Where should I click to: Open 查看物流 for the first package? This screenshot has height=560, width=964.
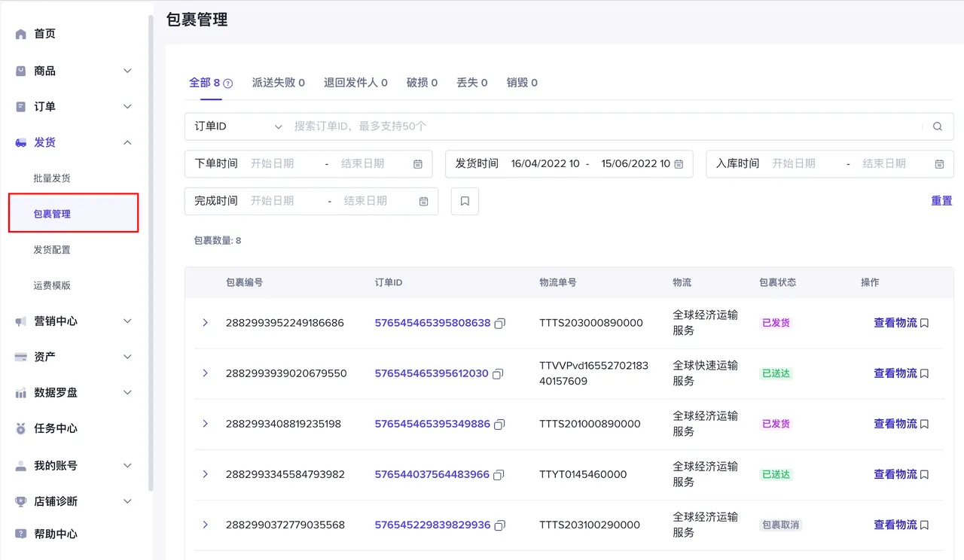pyautogui.click(x=895, y=323)
